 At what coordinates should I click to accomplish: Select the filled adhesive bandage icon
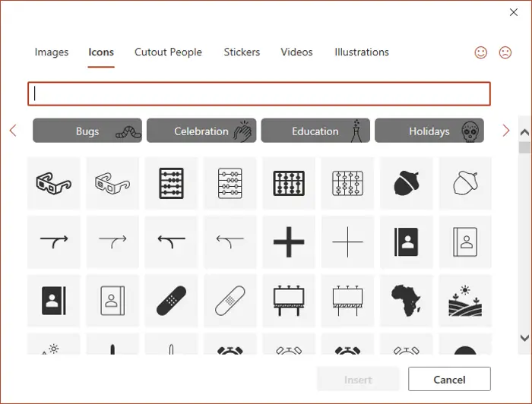click(x=171, y=301)
